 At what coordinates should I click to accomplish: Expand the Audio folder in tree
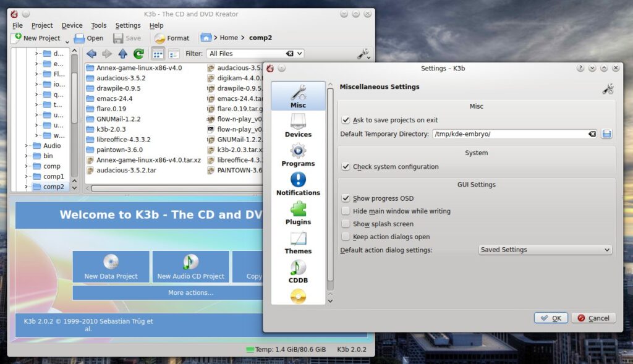coord(26,146)
